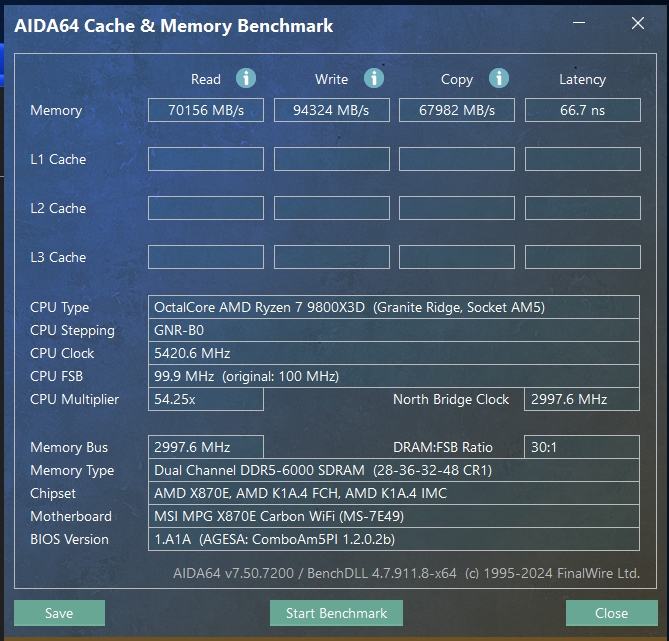Save the benchmark results
This screenshot has width=669, height=641.
(x=59, y=613)
